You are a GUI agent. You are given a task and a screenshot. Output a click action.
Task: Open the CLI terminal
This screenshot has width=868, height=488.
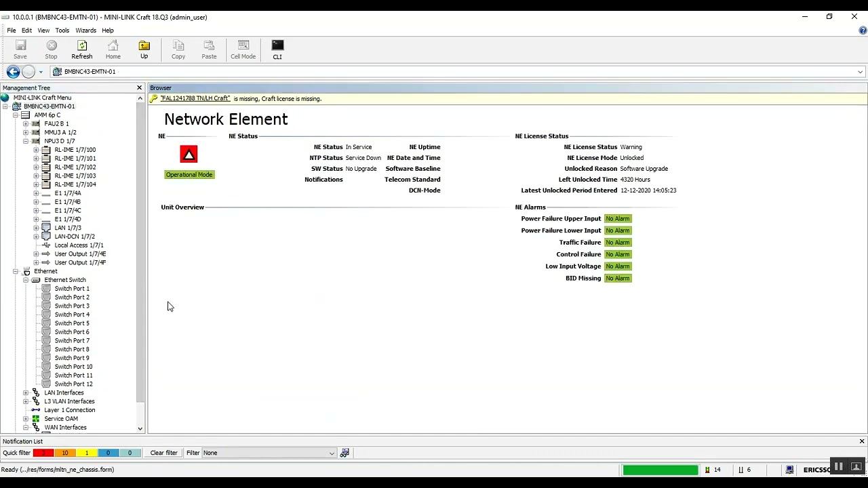(277, 49)
